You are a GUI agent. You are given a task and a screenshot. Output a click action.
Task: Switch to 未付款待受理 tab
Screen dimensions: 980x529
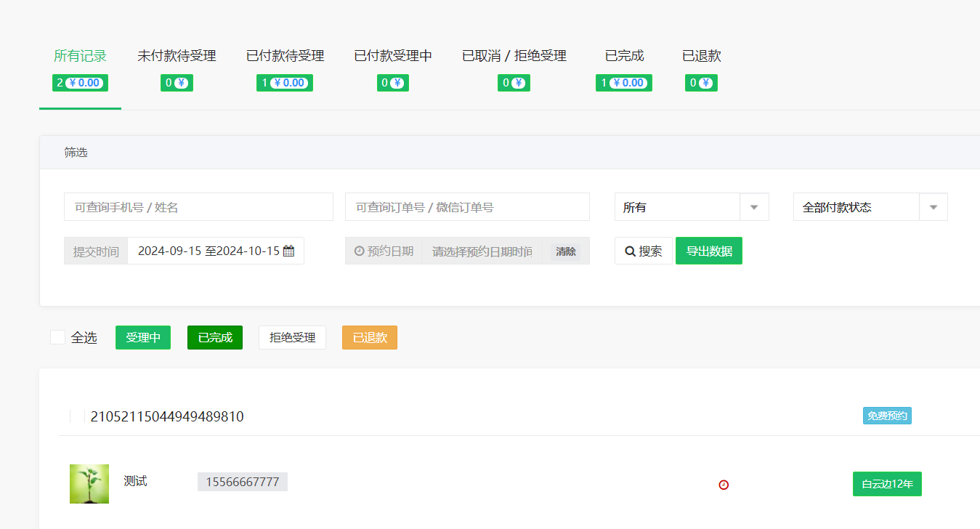(177, 56)
